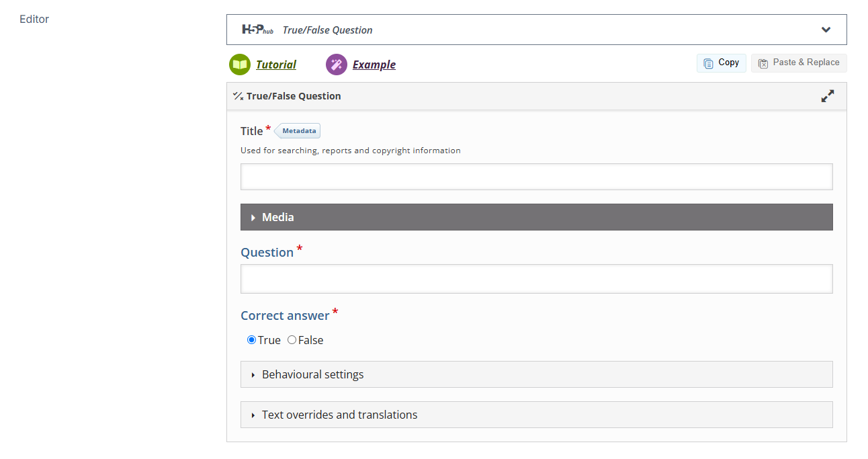The image size is (868, 459).
Task: Click the True/False Question header icon
Action: pyautogui.click(x=238, y=96)
